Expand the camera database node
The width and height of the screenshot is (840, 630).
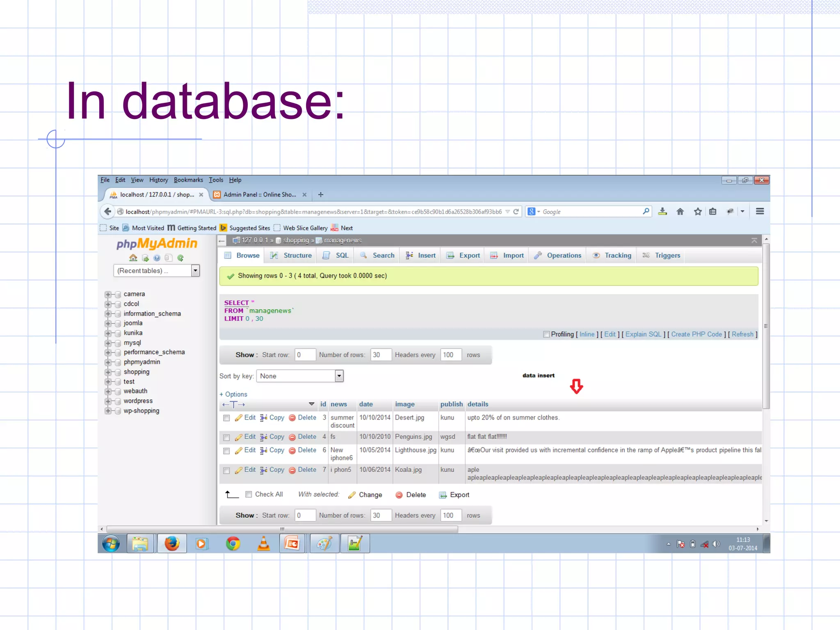(108, 294)
